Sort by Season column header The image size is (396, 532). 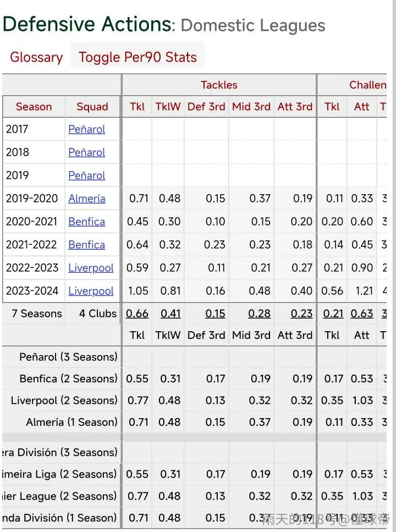point(34,107)
